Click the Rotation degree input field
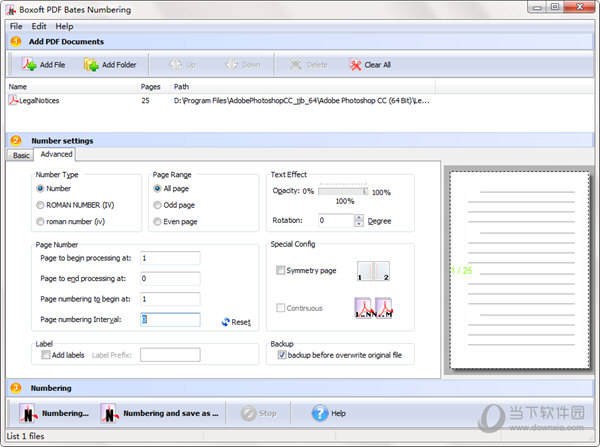 point(336,220)
